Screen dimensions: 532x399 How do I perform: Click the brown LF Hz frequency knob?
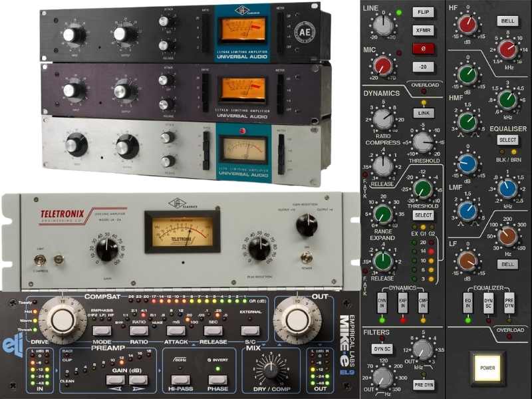[x=507, y=236]
